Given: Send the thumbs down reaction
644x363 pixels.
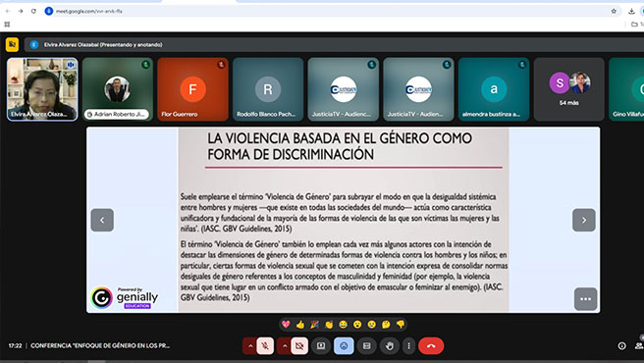Looking at the screenshot, I should (401, 325).
